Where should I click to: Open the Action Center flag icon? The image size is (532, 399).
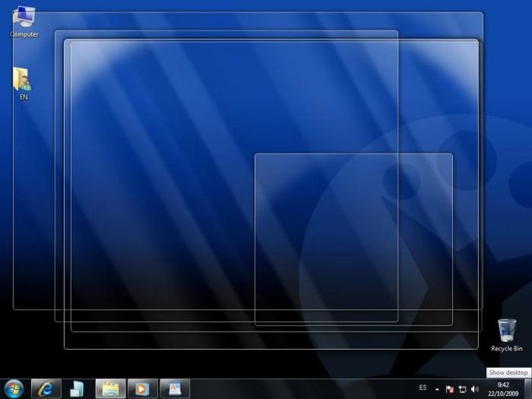pyautogui.click(x=450, y=389)
